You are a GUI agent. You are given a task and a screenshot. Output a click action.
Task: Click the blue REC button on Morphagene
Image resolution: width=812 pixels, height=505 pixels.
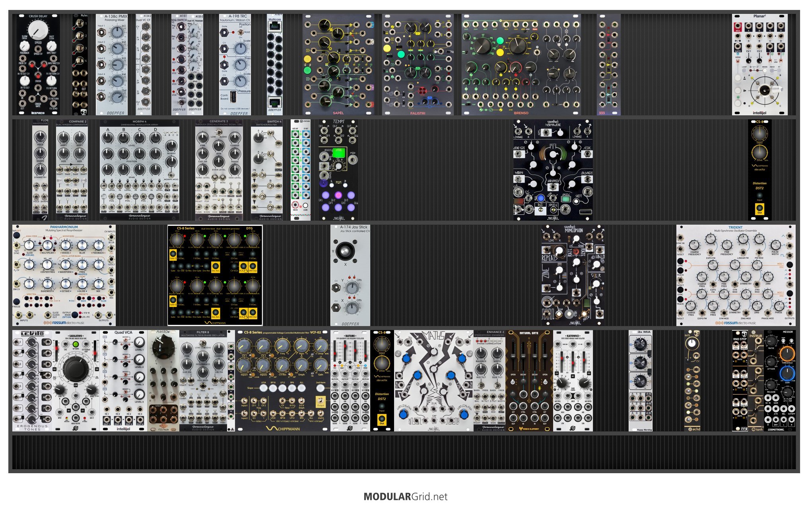540,198
